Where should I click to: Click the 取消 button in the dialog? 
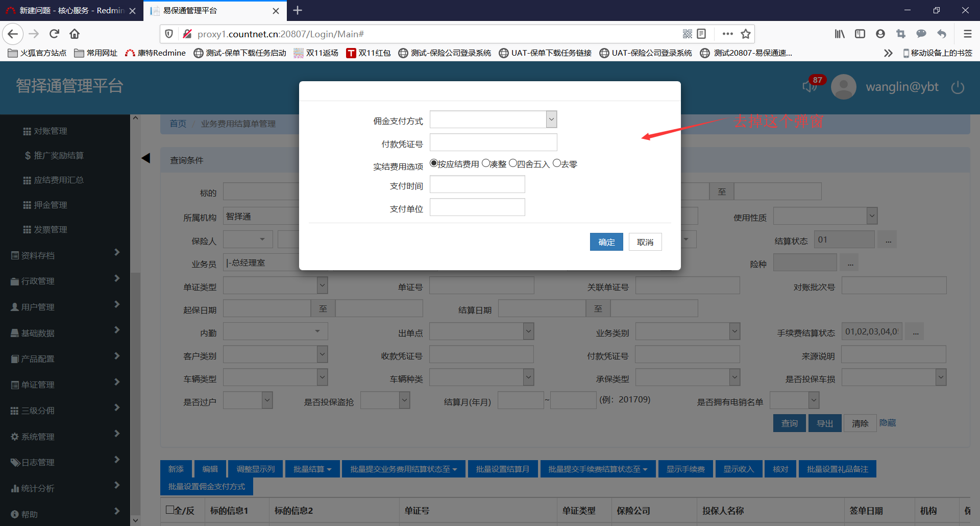click(645, 242)
